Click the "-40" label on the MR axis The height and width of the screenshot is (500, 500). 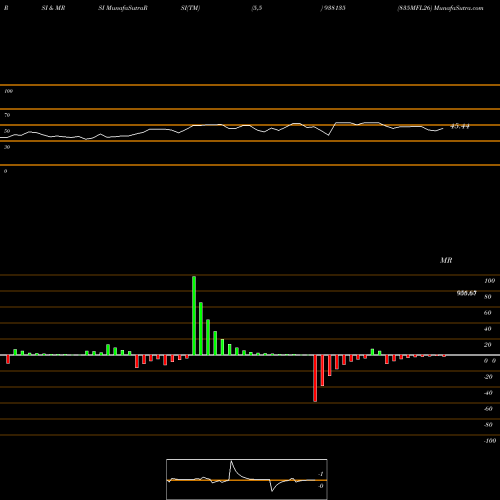488,393
